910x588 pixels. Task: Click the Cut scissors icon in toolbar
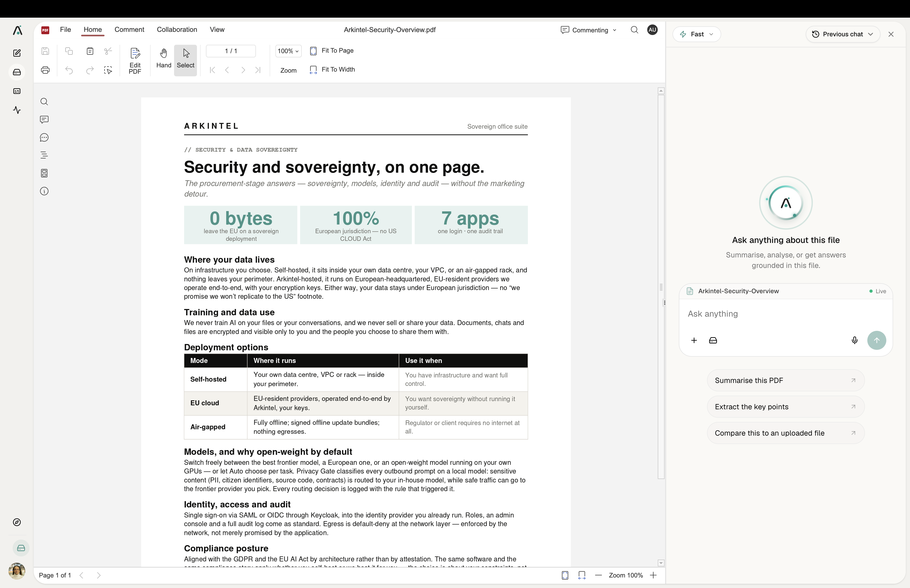pyautogui.click(x=108, y=51)
